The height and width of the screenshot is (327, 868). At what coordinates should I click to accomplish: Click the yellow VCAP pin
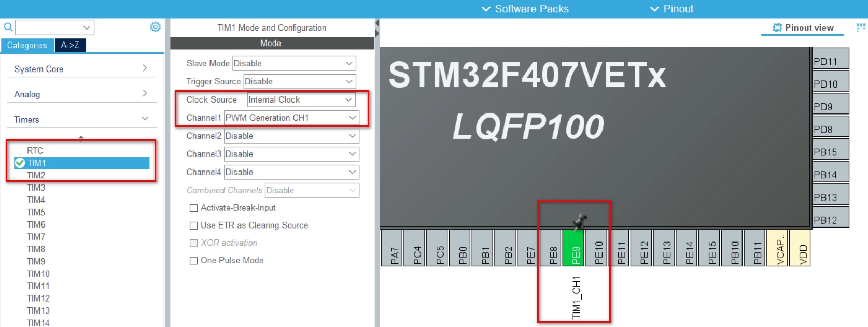click(x=777, y=248)
